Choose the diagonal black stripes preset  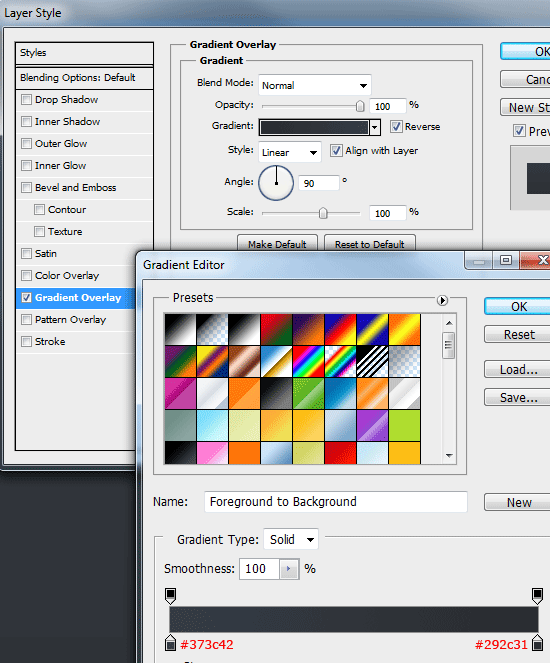click(372, 362)
